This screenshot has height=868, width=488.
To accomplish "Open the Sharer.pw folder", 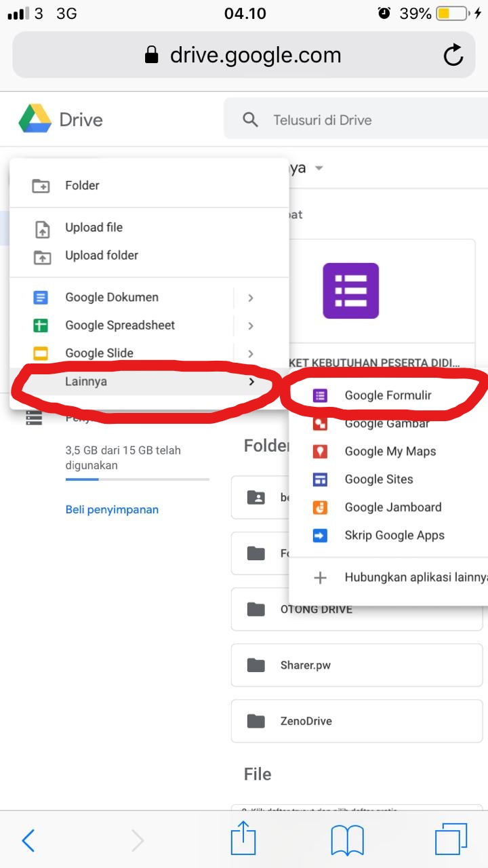I will (357, 665).
